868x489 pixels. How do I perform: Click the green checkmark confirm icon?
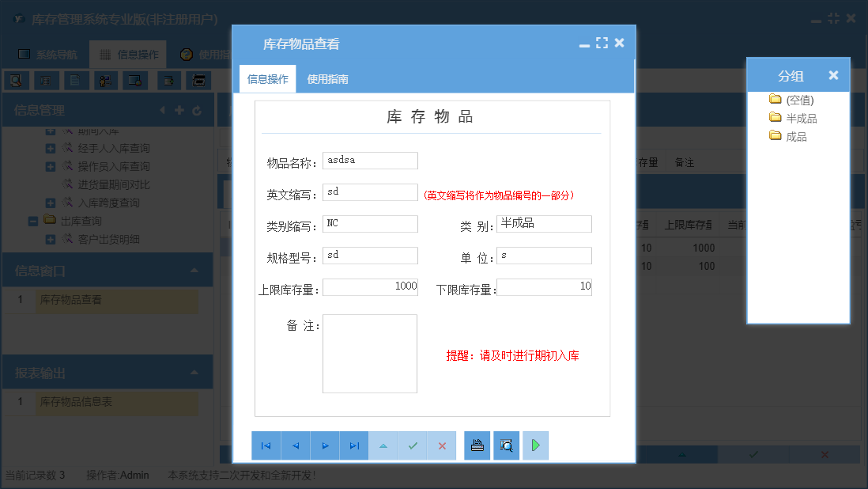click(x=413, y=445)
